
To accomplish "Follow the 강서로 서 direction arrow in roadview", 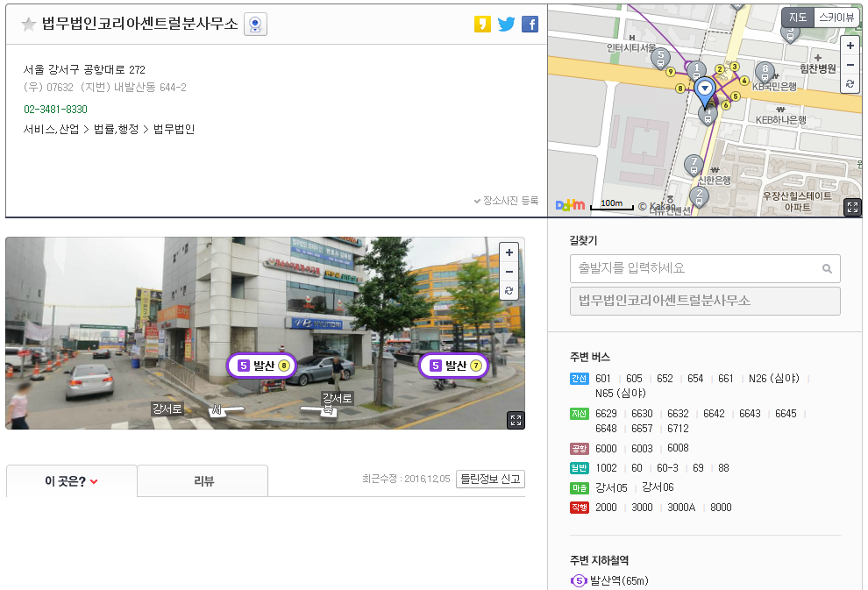I will click(x=226, y=410).
